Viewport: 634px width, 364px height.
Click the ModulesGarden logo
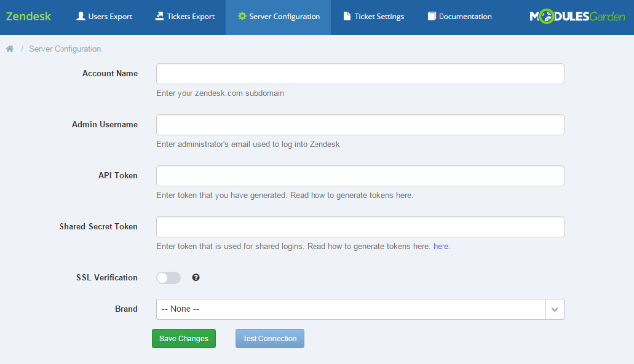click(x=577, y=16)
